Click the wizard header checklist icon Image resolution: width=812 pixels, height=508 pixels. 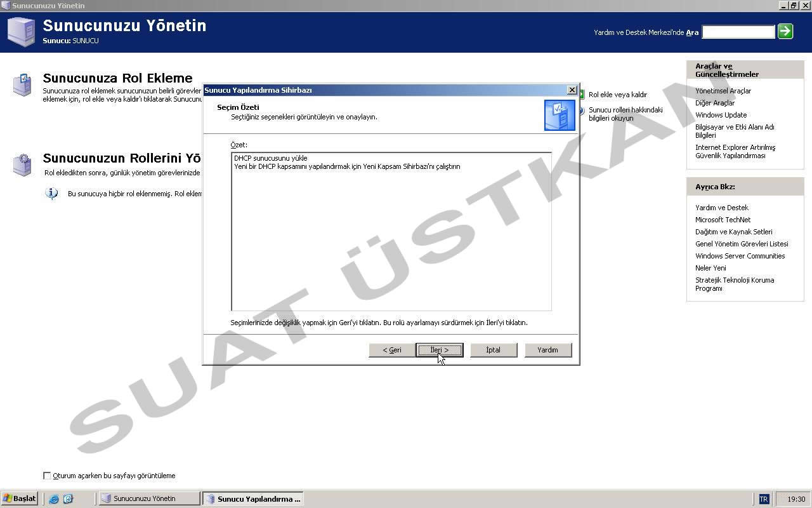(560, 115)
